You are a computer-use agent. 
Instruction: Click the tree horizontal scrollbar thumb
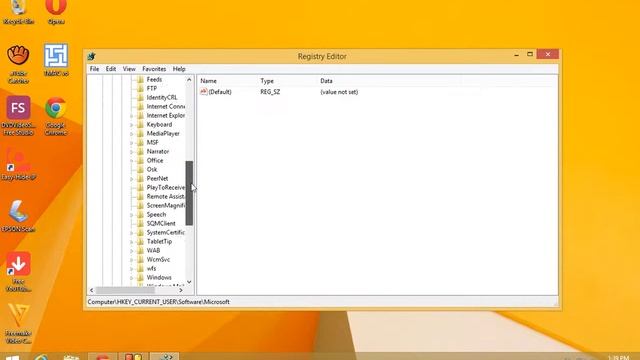coord(125,290)
